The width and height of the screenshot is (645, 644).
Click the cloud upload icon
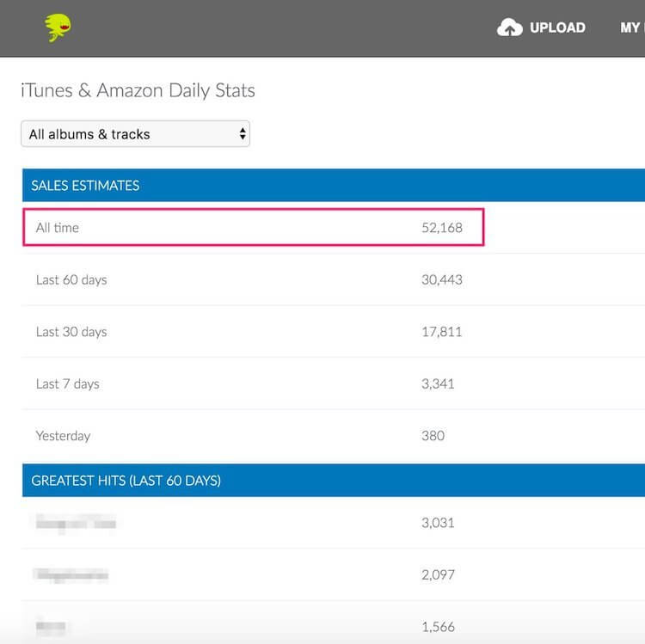coord(510,28)
